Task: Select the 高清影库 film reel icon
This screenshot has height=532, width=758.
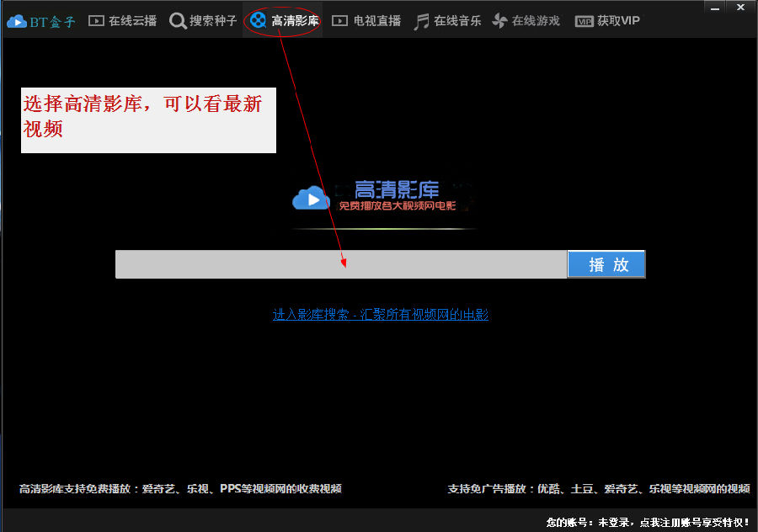Action: coord(259,20)
